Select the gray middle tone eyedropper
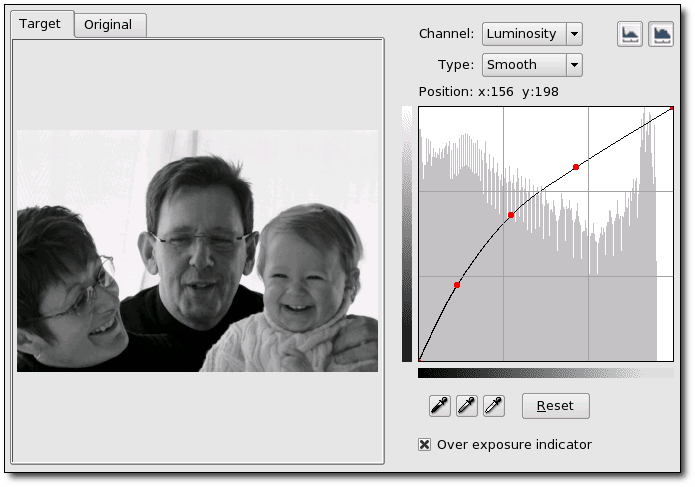Image resolution: width=695 pixels, height=487 pixels. [x=467, y=405]
